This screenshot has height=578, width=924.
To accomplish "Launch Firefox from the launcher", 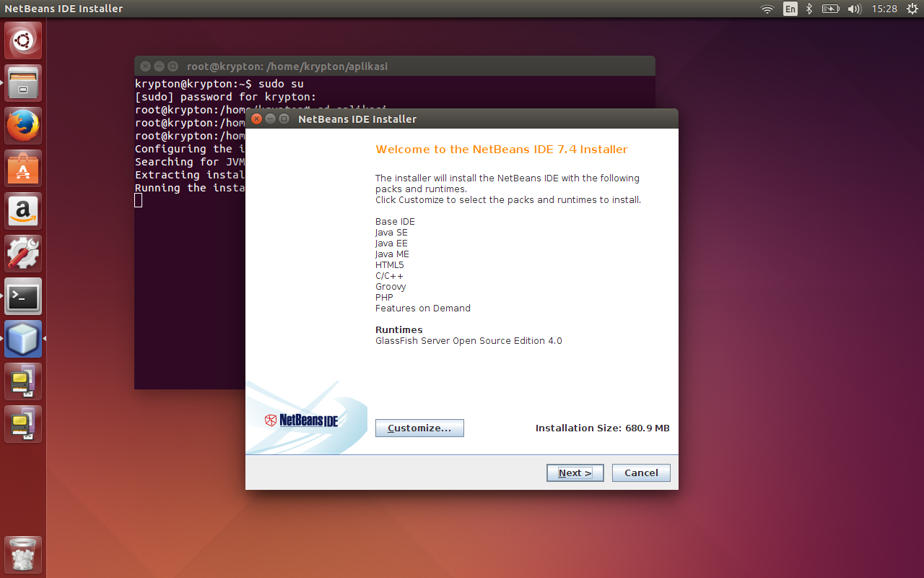I will [22, 125].
